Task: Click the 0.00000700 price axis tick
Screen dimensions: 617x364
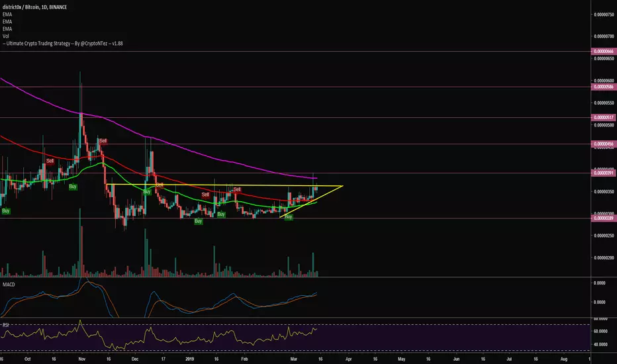Action: tap(604, 36)
